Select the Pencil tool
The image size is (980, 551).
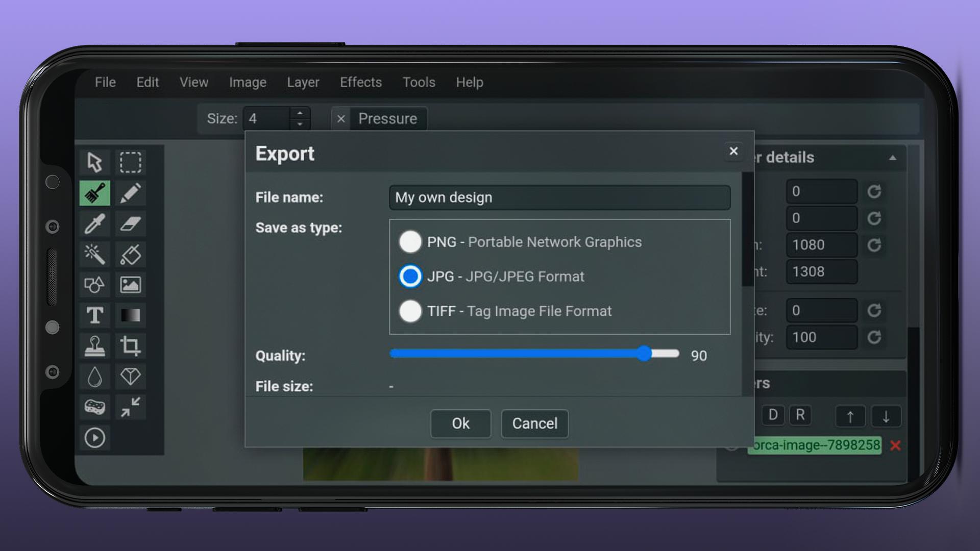tap(131, 193)
